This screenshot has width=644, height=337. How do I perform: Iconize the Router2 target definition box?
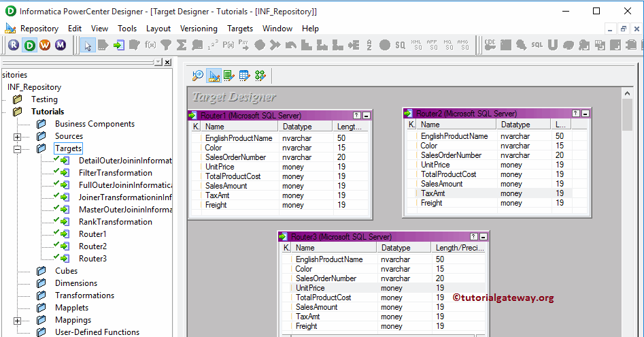point(585,114)
